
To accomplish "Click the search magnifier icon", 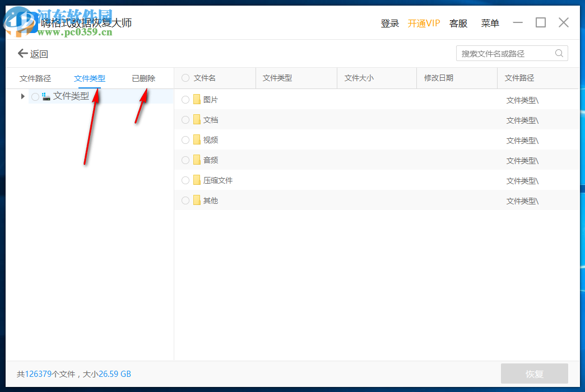I will pyautogui.click(x=559, y=53).
